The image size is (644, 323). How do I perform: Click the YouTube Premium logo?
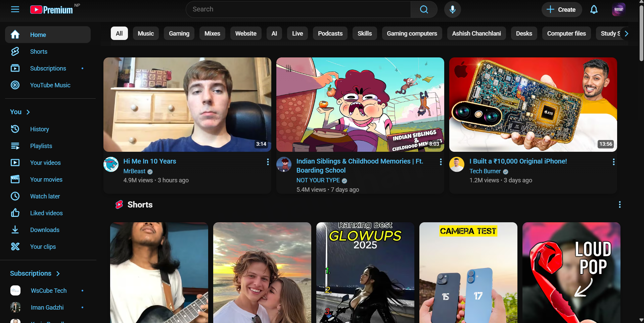point(51,10)
